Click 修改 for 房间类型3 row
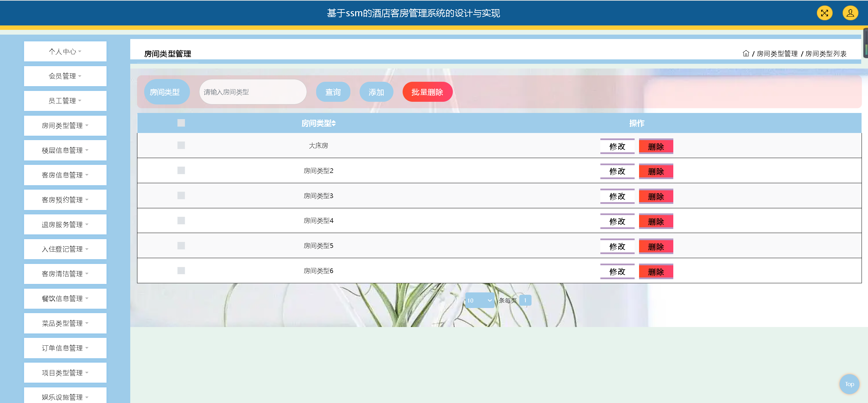The image size is (868, 403). click(617, 196)
